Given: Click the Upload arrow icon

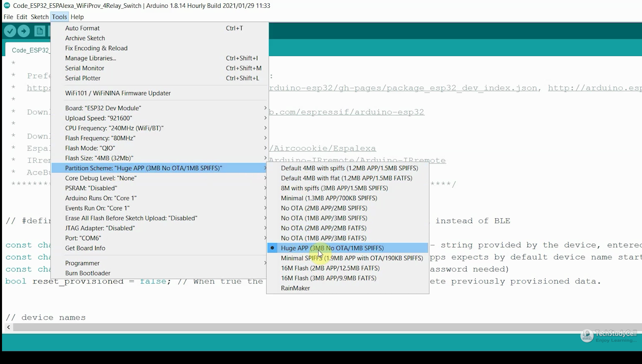Looking at the screenshot, I should (x=23, y=31).
